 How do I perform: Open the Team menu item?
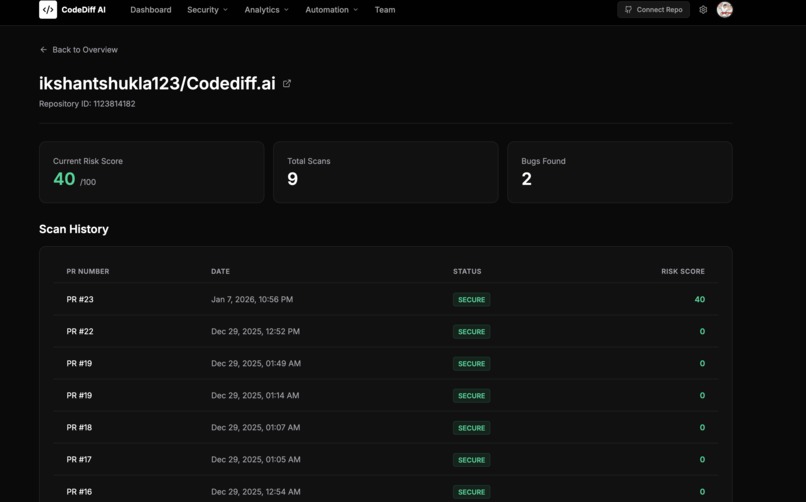(385, 10)
